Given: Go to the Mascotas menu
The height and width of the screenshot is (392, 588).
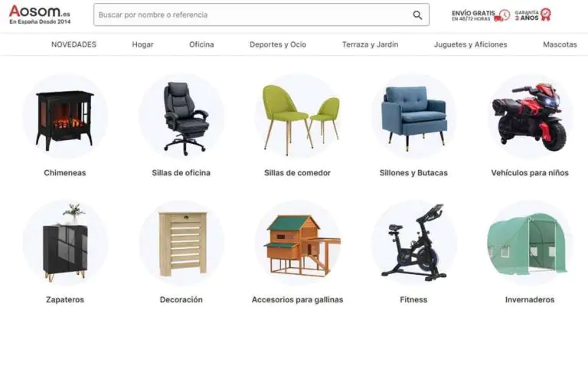Looking at the screenshot, I should [x=560, y=44].
